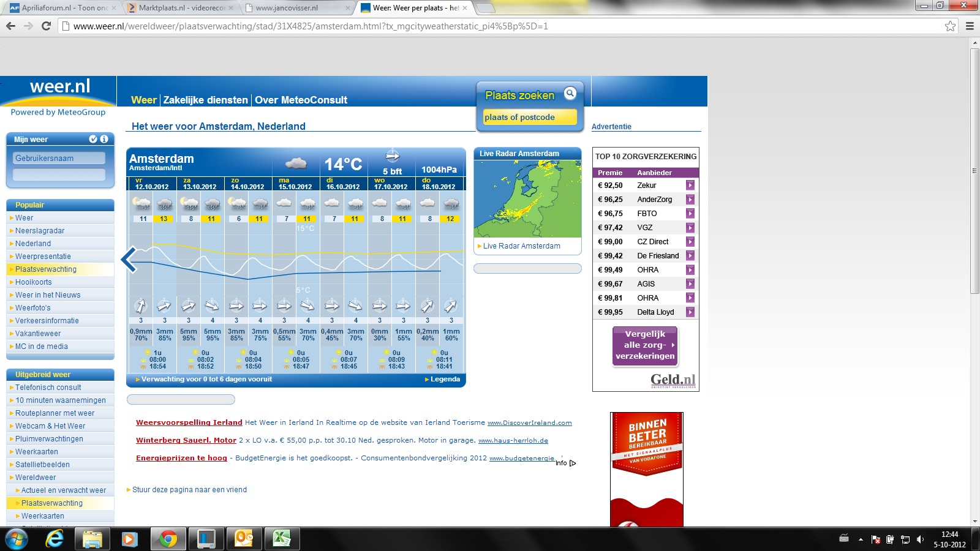The image size is (980, 551).
Task: Click the wind compass icon beside 5 bft
Action: 392,156
